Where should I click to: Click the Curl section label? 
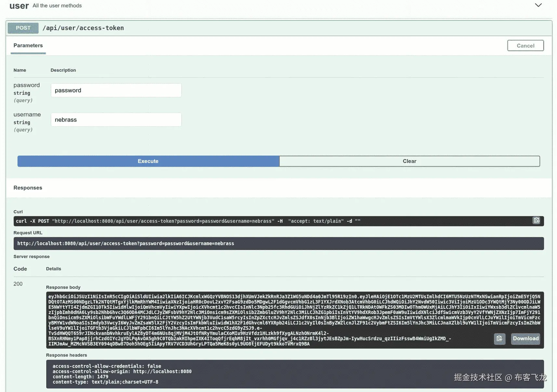click(x=18, y=212)
